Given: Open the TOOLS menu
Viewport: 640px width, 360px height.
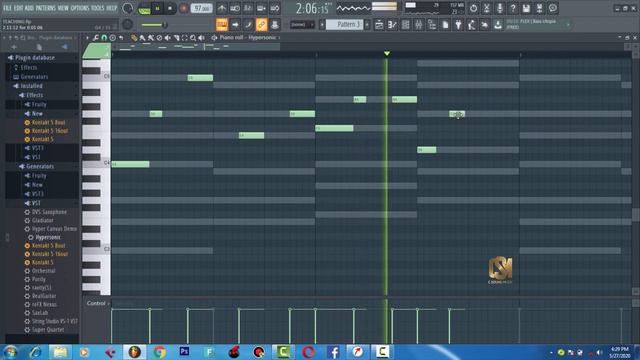Looking at the screenshot, I should (98, 8).
